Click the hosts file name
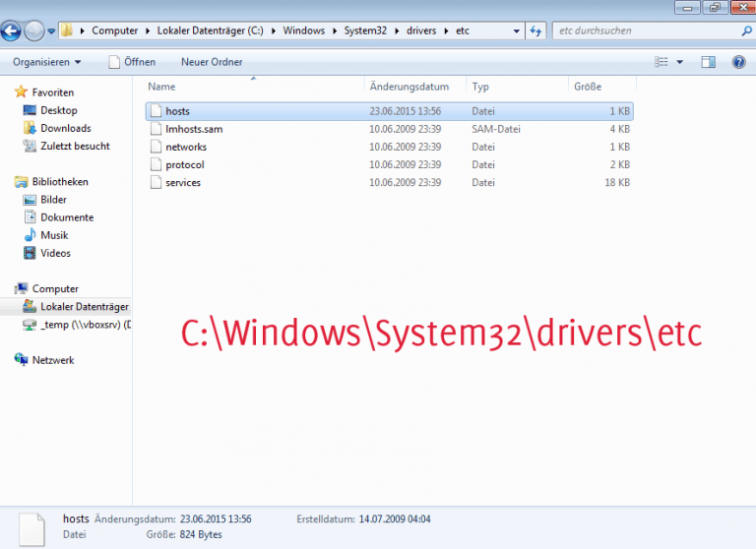The height and width of the screenshot is (549, 756). tap(177, 111)
